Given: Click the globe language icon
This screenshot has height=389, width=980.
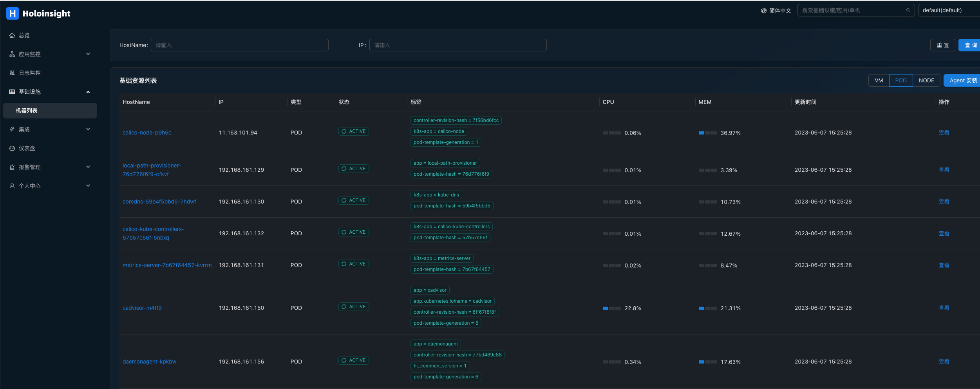Looking at the screenshot, I should coord(763,11).
